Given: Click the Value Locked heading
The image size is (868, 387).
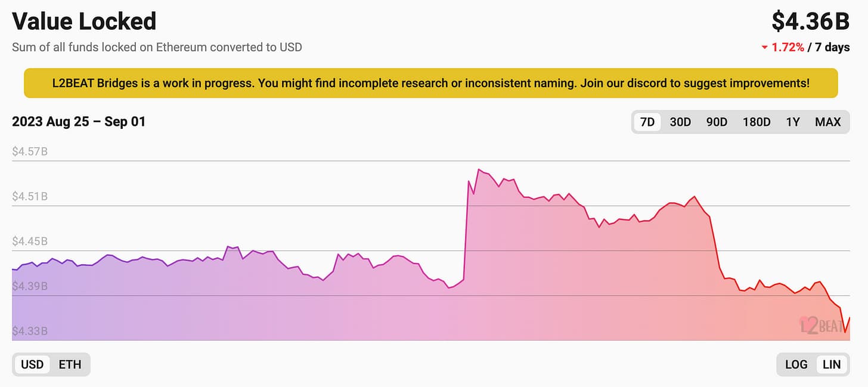Looking at the screenshot, I should click(84, 21).
